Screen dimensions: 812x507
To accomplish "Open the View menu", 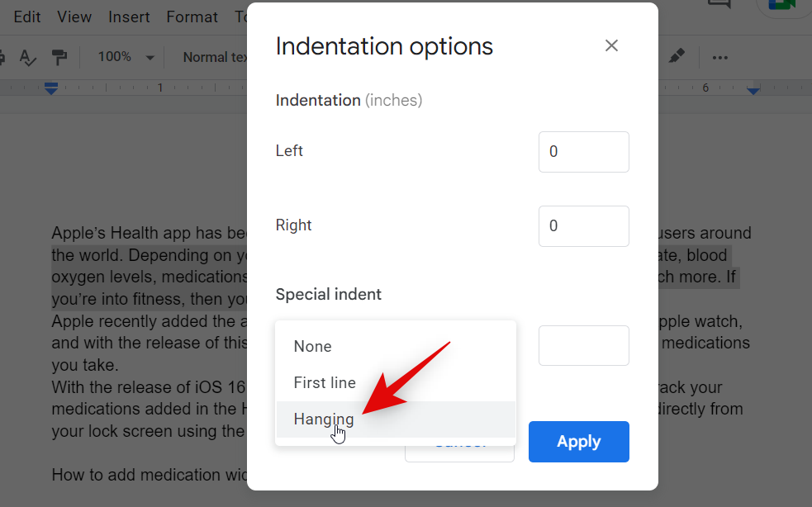I will click(74, 17).
